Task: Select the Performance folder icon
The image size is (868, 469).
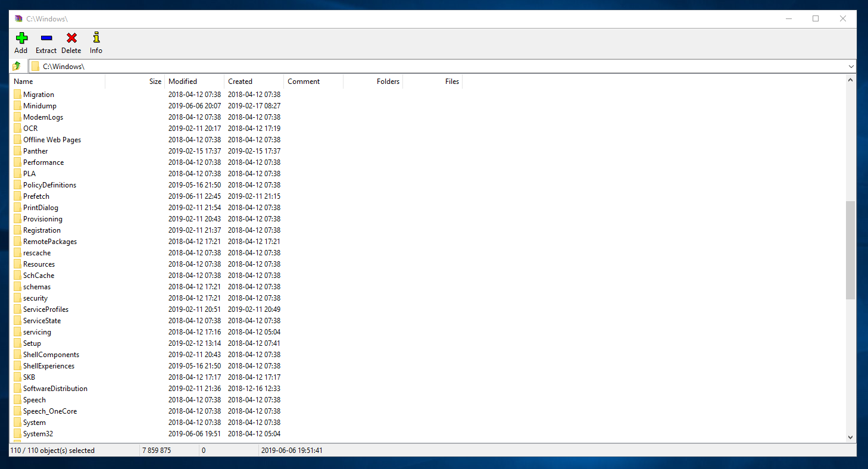Action: (17, 162)
